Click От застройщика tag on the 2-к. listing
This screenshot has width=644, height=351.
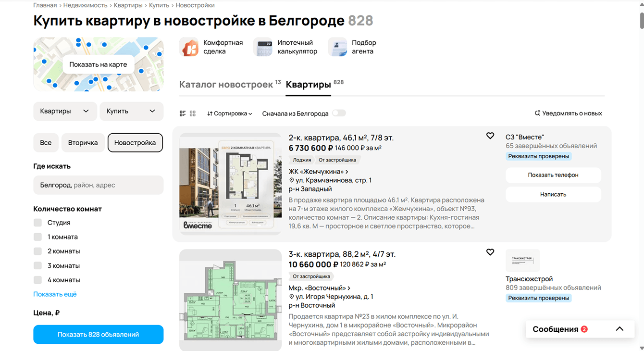tap(337, 160)
